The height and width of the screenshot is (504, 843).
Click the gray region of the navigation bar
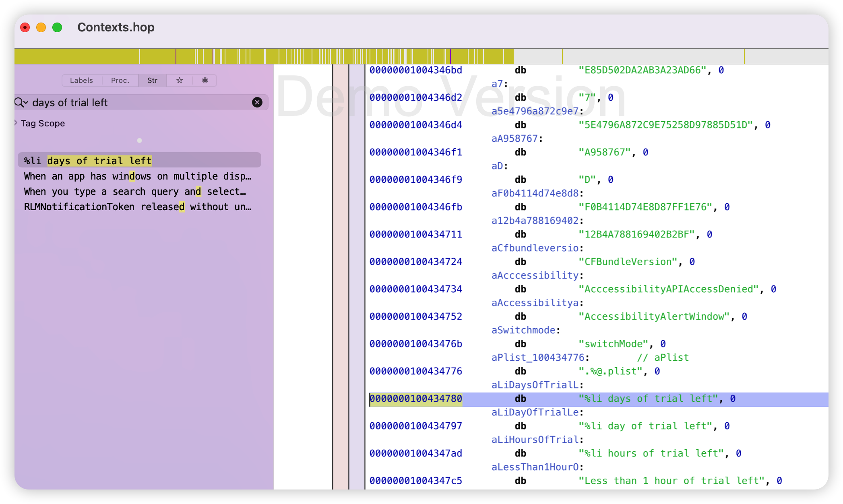(x=652, y=56)
